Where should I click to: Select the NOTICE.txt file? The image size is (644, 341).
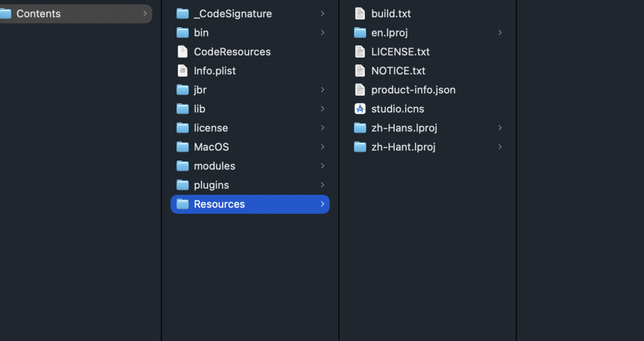point(398,70)
